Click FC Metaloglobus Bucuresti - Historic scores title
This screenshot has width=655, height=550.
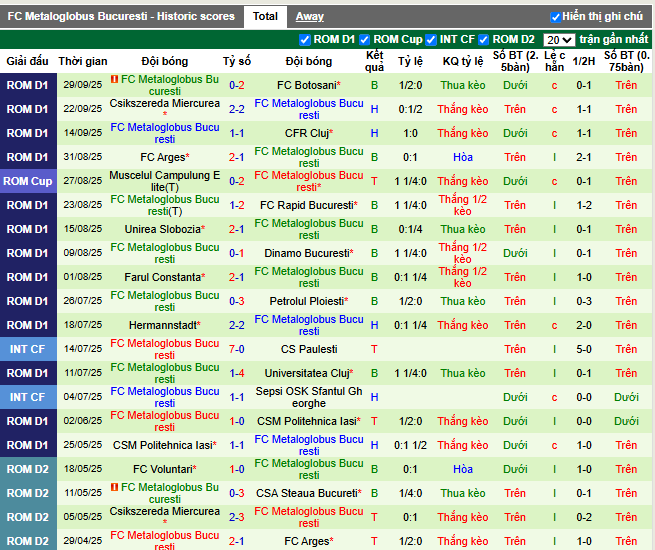pyautogui.click(x=121, y=17)
